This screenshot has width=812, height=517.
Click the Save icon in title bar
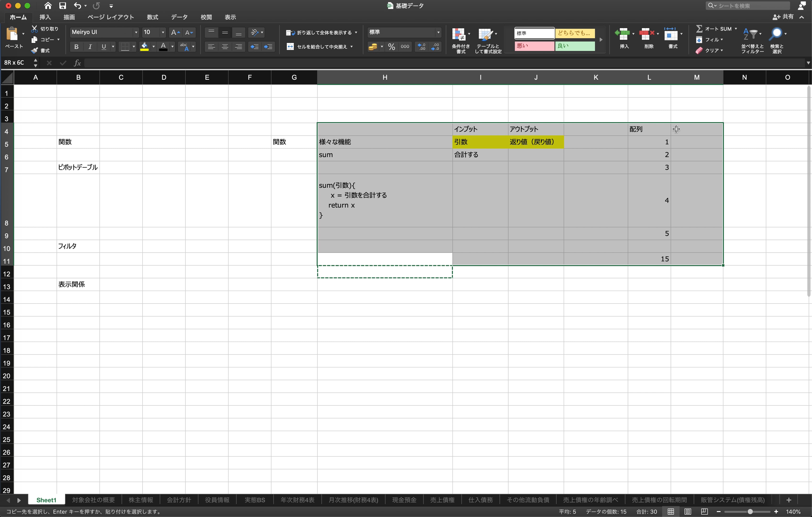(x=62, y=6)
